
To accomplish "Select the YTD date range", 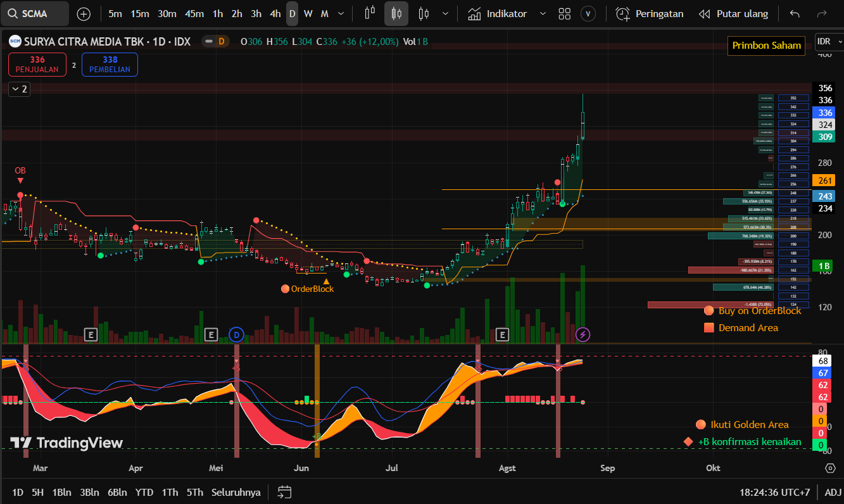I will pos(144,492).
